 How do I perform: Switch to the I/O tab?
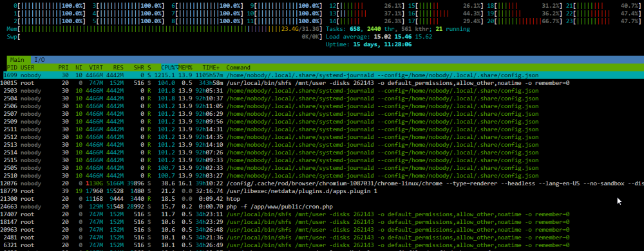(39, 60)
